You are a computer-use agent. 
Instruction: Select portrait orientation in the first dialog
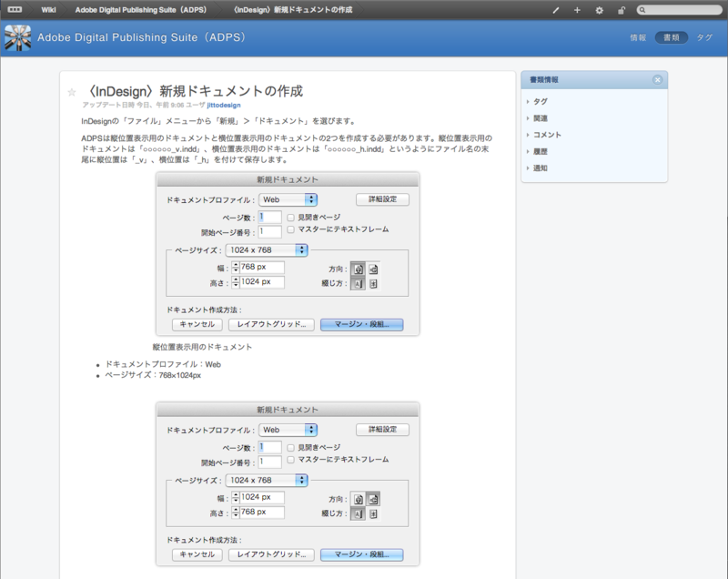coord(358,269)
